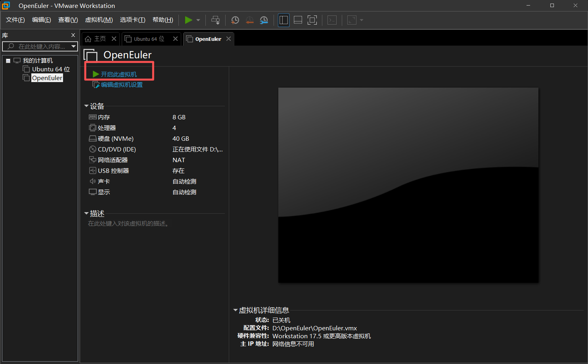The width and height of the screenshot is (588, 364).
Task: Open the 显示 display device
Action: [104, 192]
